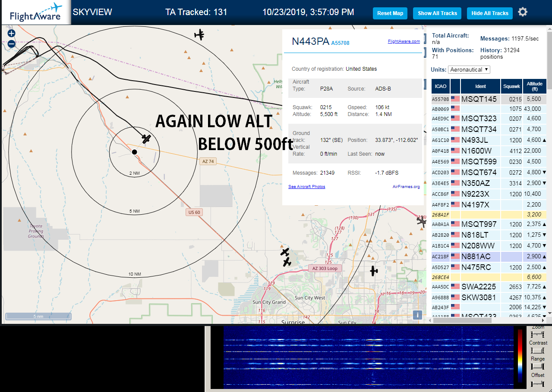Select the MSQT997 aircraft row
Image resolution: width=552 pixels, height=392 pixels.
pos(489,224)
